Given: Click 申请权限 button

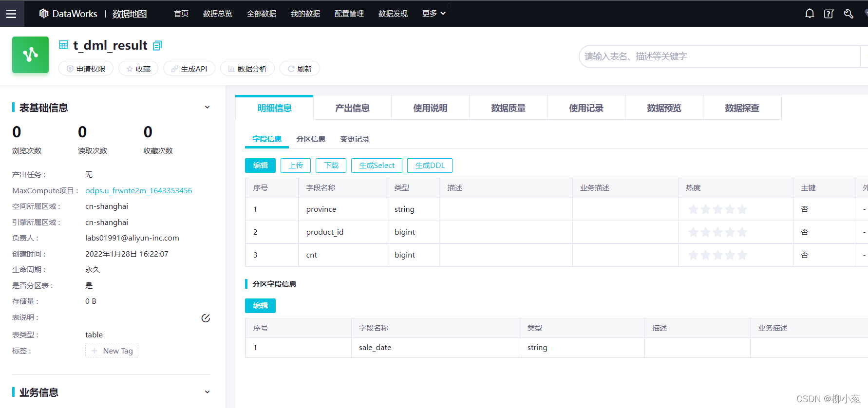Looking at the screenshot, I should [x=86, y=69].
